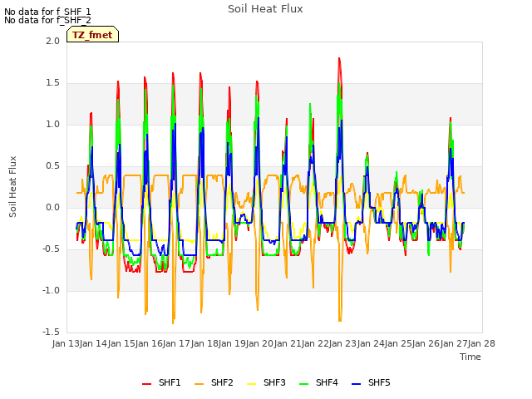Click the Jan 28 x-axis tick label

[481, 343]
